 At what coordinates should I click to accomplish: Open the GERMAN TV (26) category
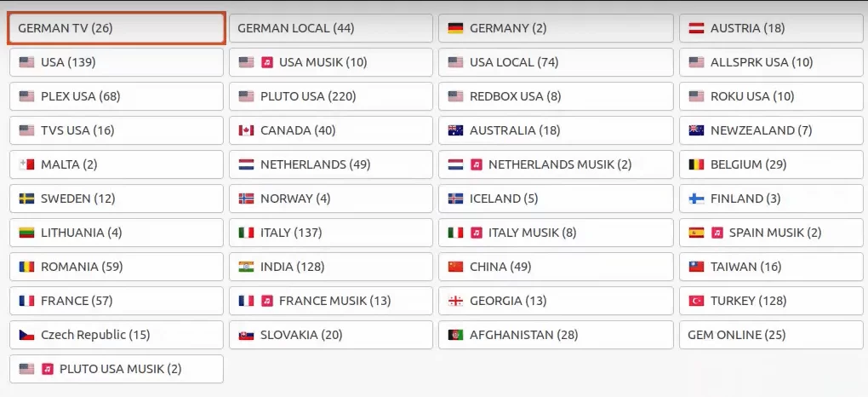(117, 28)
